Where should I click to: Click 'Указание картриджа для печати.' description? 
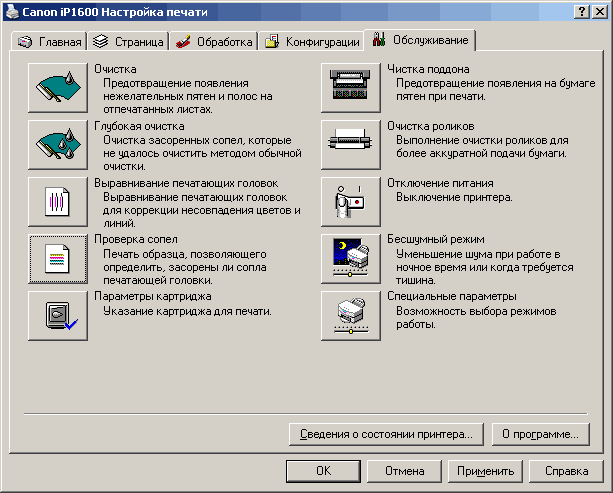pos(187,311)
